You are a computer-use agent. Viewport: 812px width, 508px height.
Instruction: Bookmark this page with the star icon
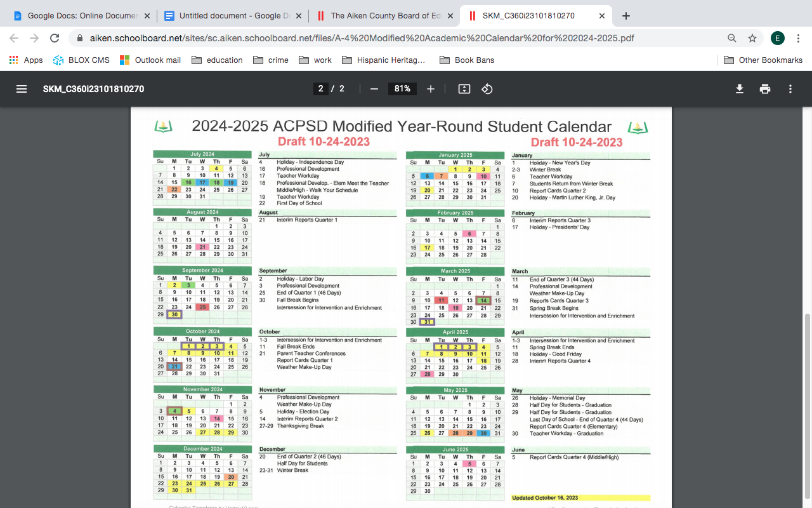[x=752, y=38]
